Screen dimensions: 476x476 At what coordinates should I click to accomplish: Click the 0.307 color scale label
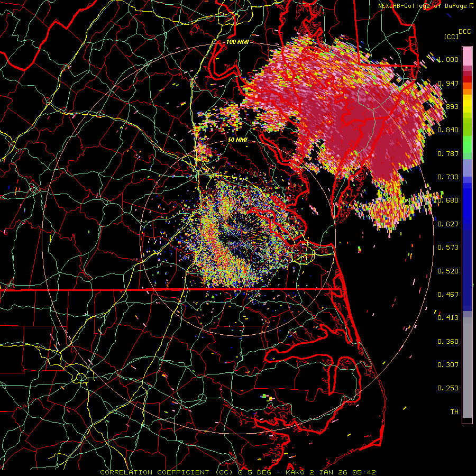point(448,365)
